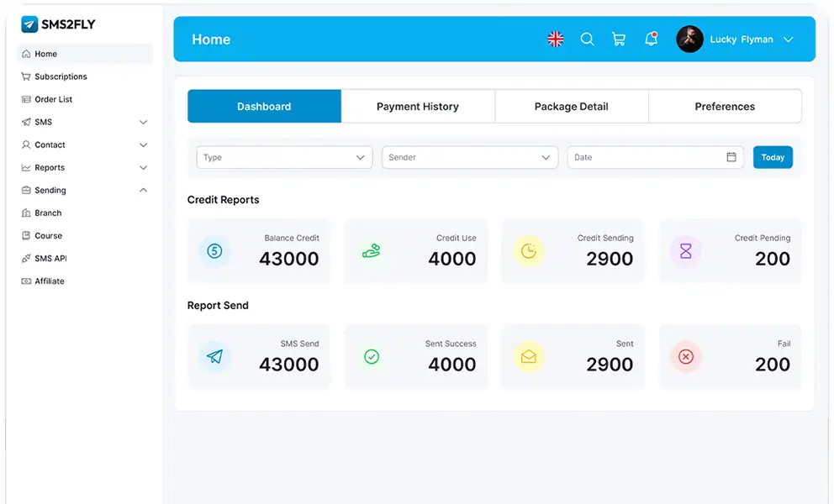Image resolution: width=834 pixels, height=504 pixels.
Task: Click the SMS Send paper plane icon
Action: point(214,356)
